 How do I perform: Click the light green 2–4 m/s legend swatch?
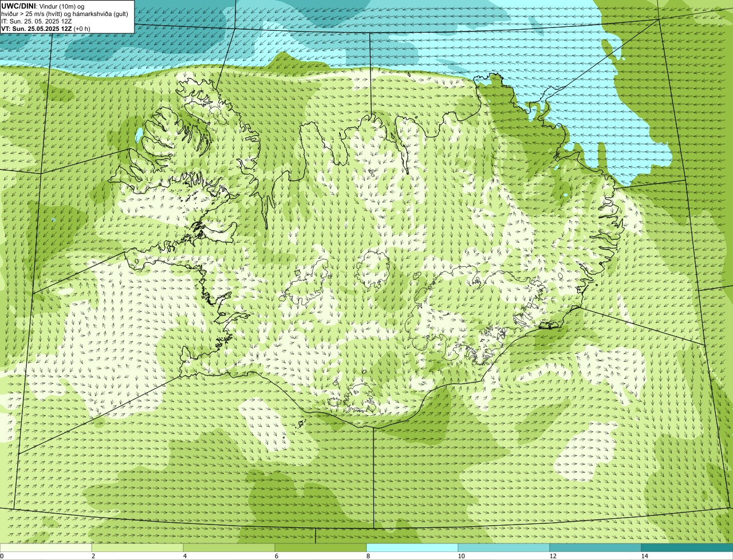tap(137, 548)
